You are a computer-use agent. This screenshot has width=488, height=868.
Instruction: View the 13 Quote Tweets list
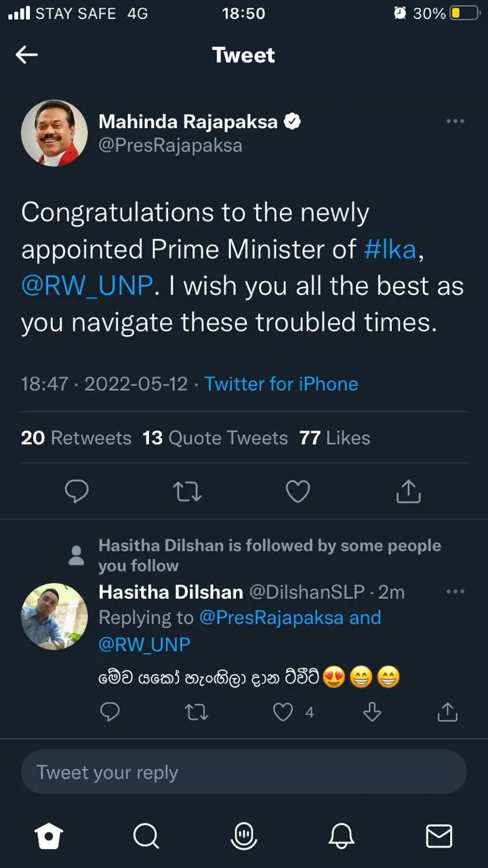[215, 438]
